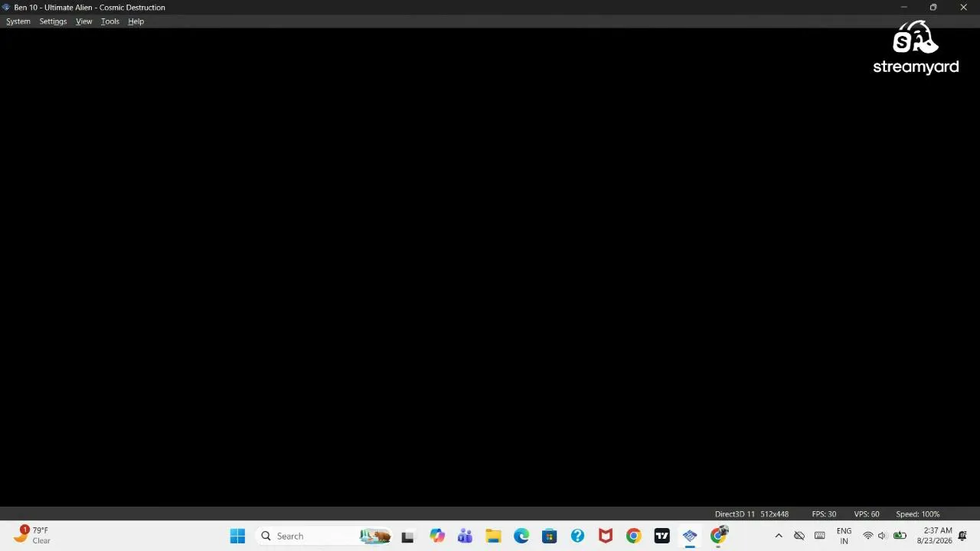Open the Settings menu

[x=53, y=21]
